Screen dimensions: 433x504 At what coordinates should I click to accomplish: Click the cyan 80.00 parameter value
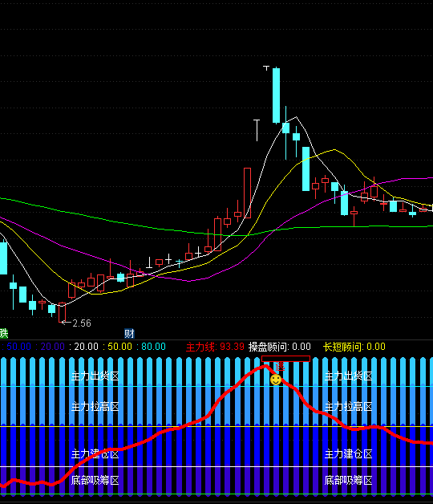(x=153, y=347)
